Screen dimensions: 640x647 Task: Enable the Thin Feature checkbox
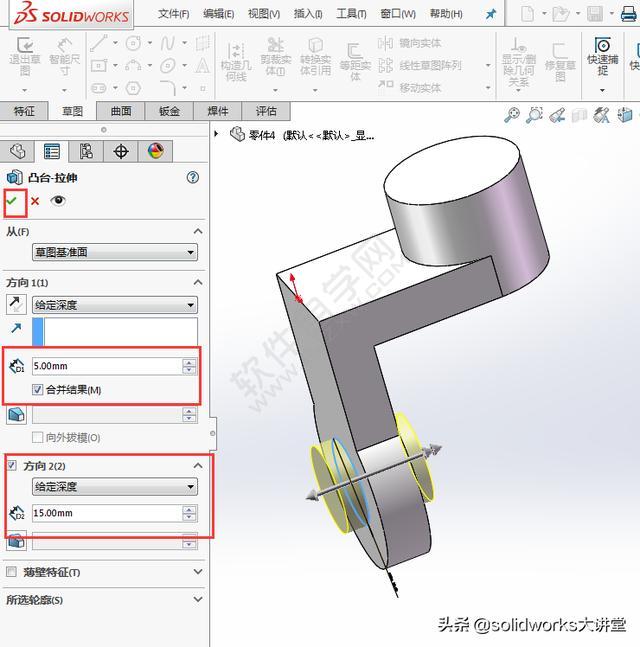(x=12, y=571)
